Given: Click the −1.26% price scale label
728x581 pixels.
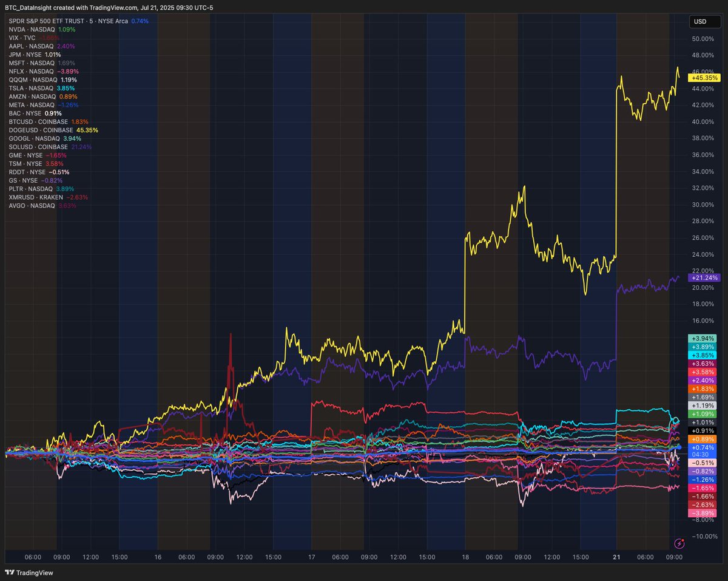Looking at the screenshot, I should (702, 480).
